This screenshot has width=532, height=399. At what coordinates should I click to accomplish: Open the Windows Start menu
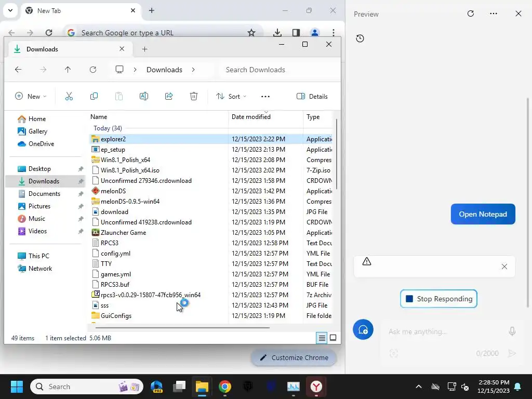17,387
